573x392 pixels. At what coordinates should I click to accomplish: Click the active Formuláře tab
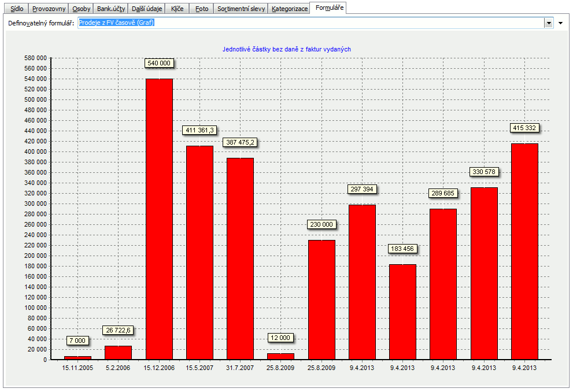tap(330, 8)
